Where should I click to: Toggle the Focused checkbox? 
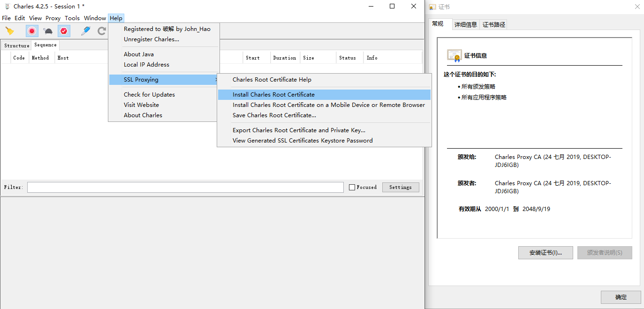pos(352,188)
